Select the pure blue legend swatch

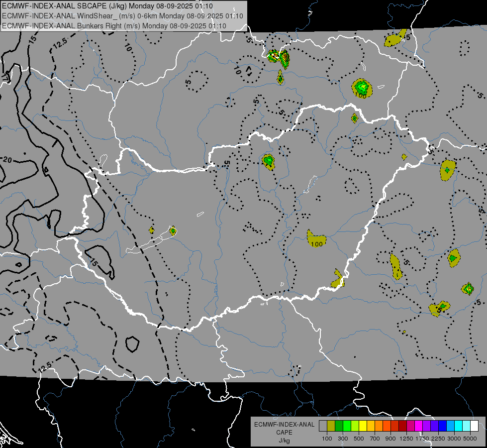[443, 426]
